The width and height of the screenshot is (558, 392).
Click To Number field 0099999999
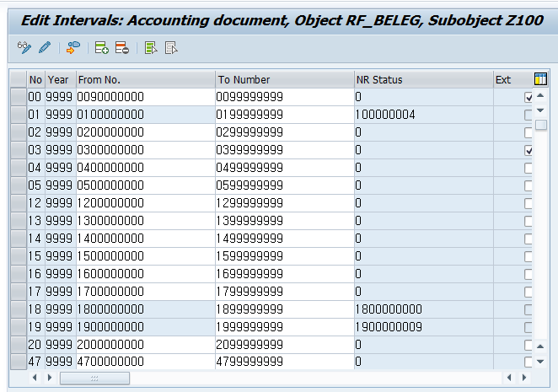[285, 97]
